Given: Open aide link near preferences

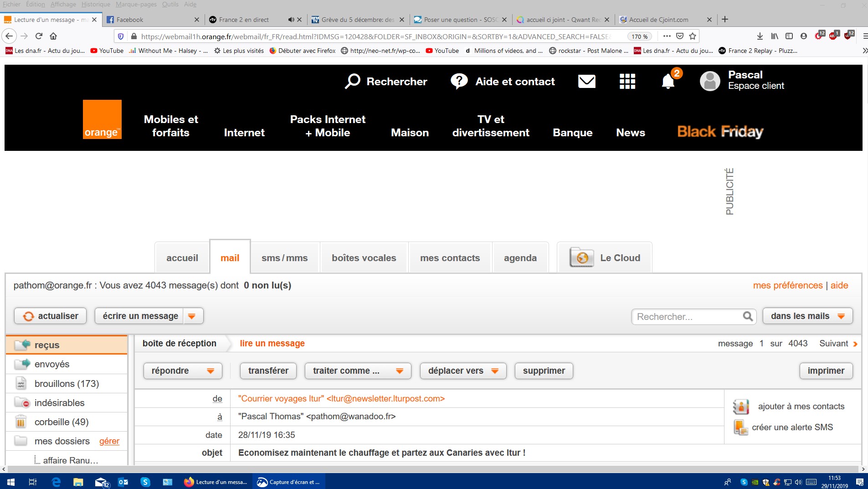Looking at the screenshot, I should tap(839, 285).
